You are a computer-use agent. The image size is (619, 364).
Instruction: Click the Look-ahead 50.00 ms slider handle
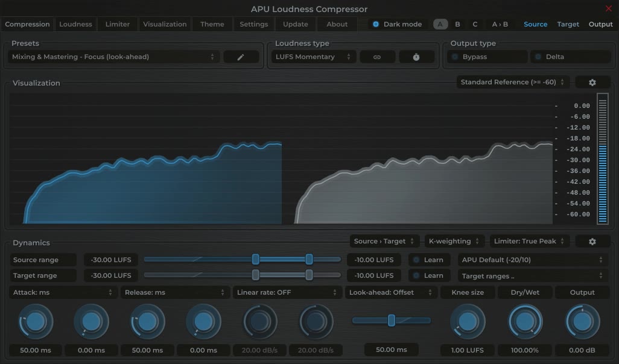pyautogui.click(x=391, y=321)
